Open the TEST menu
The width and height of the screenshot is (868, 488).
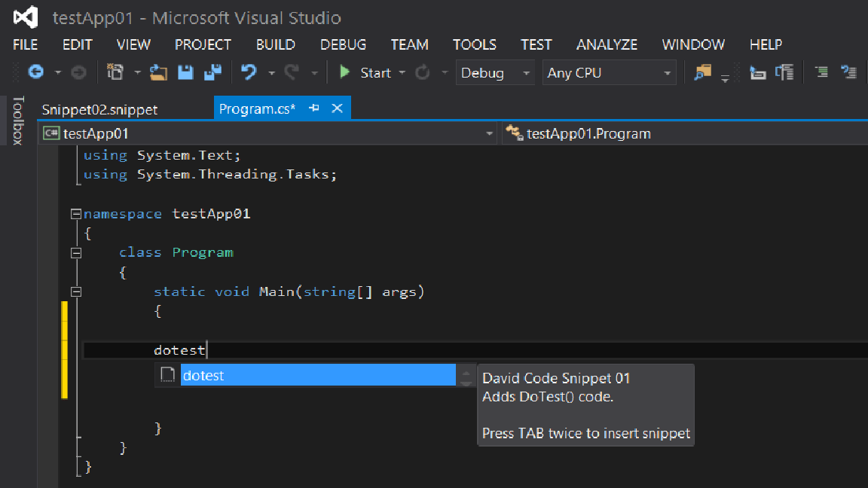pyautogui.click(x=536, y=44)
